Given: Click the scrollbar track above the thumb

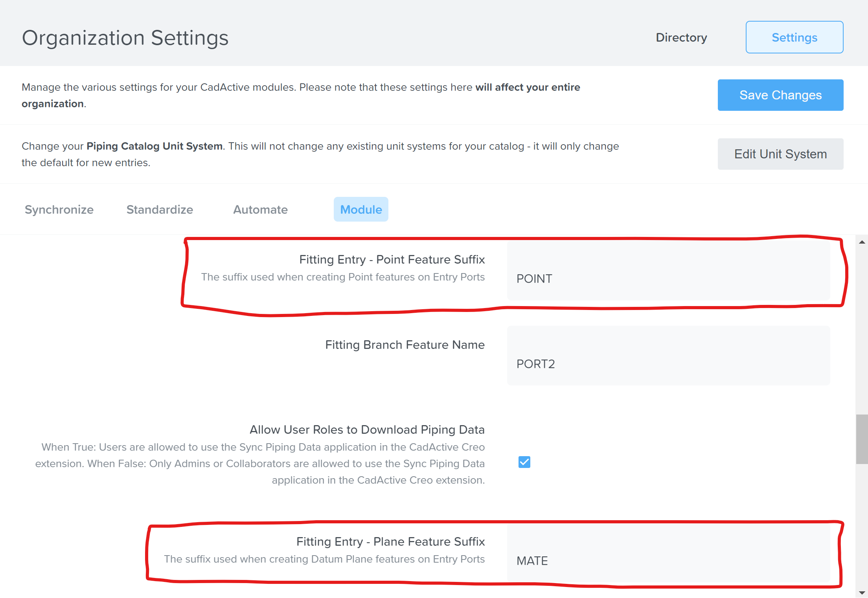Looking at the screenshot, I should coord(862,330).
